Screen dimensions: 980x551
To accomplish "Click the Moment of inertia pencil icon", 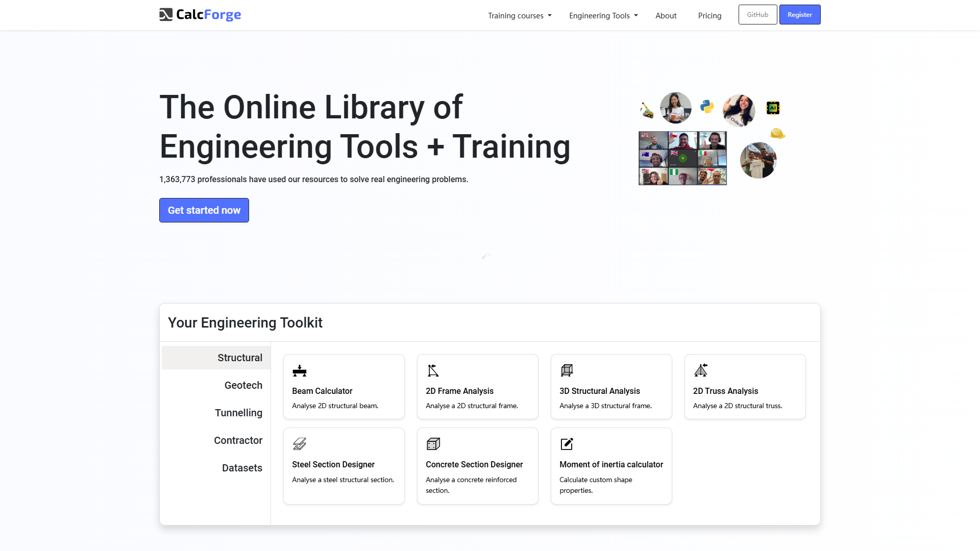I will [x=567, y=444].
